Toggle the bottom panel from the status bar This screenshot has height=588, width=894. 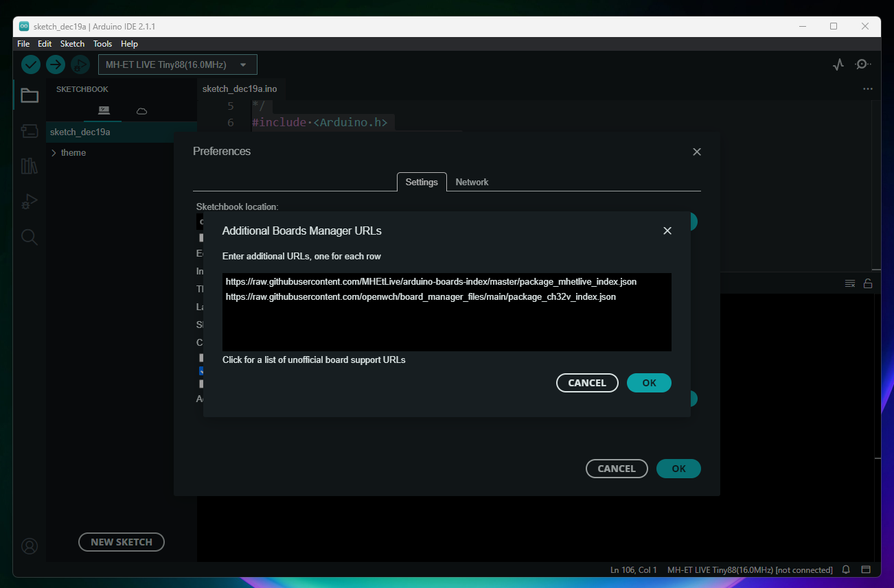tap(866, 569)
